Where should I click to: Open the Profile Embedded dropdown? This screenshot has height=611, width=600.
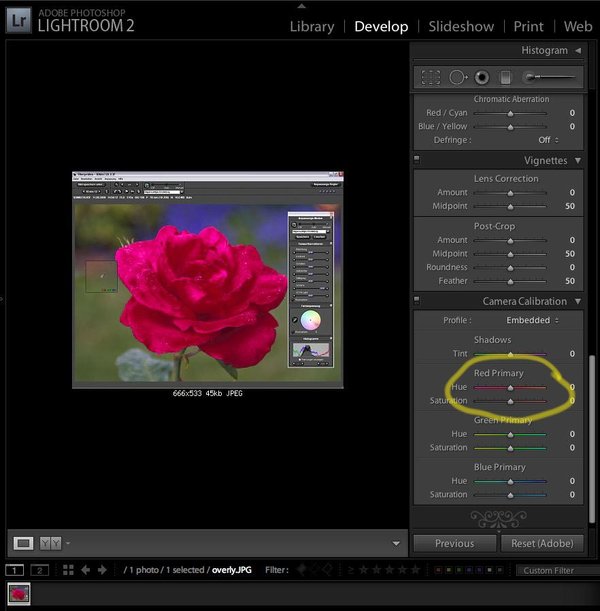(x=532, y=320)
